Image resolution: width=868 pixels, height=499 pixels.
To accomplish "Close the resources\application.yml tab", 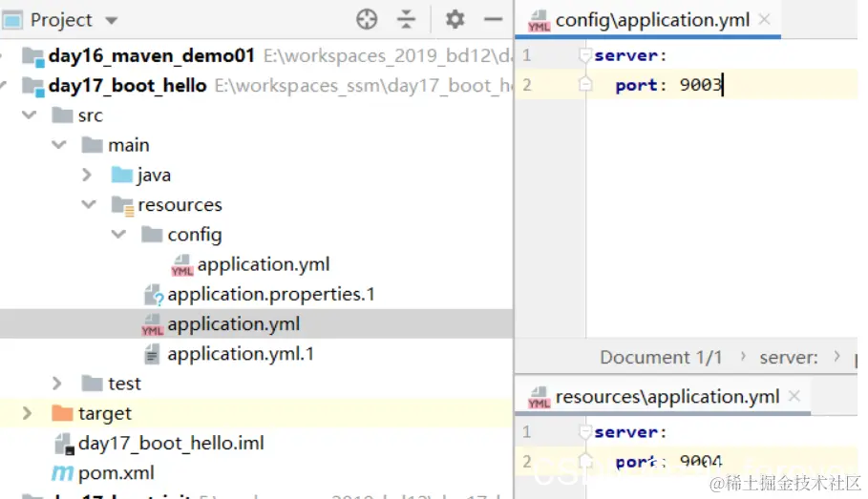I will click(794, 396).
